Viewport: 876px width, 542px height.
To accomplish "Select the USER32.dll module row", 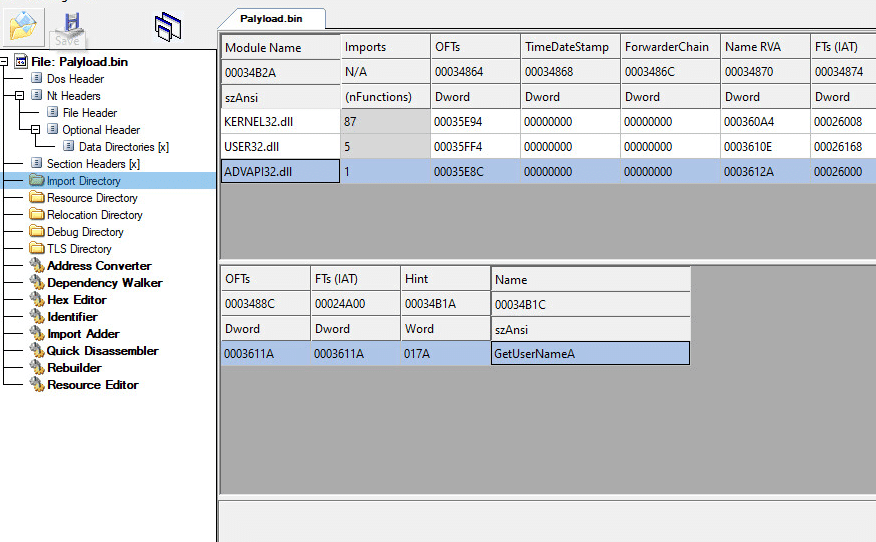I will (548, 146).
